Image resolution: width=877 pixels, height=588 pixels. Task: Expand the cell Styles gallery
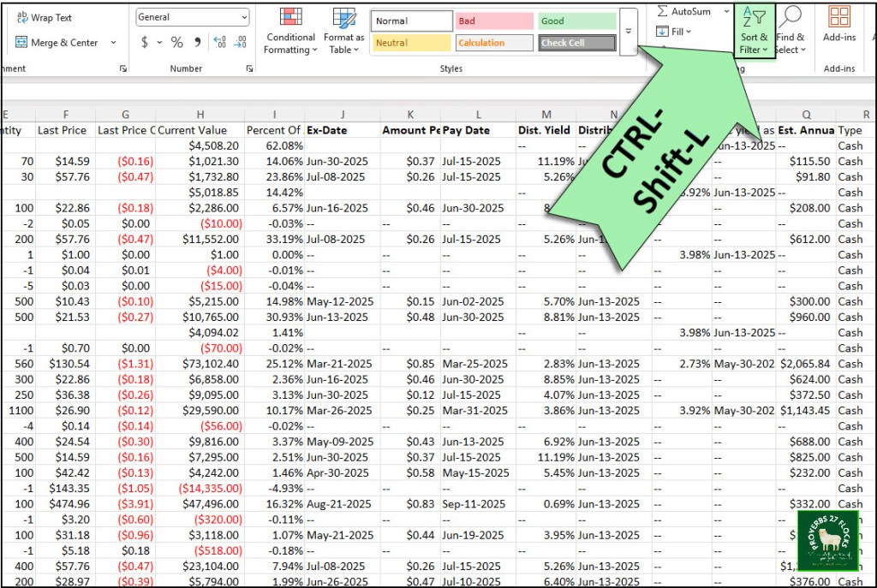point(628,33)
